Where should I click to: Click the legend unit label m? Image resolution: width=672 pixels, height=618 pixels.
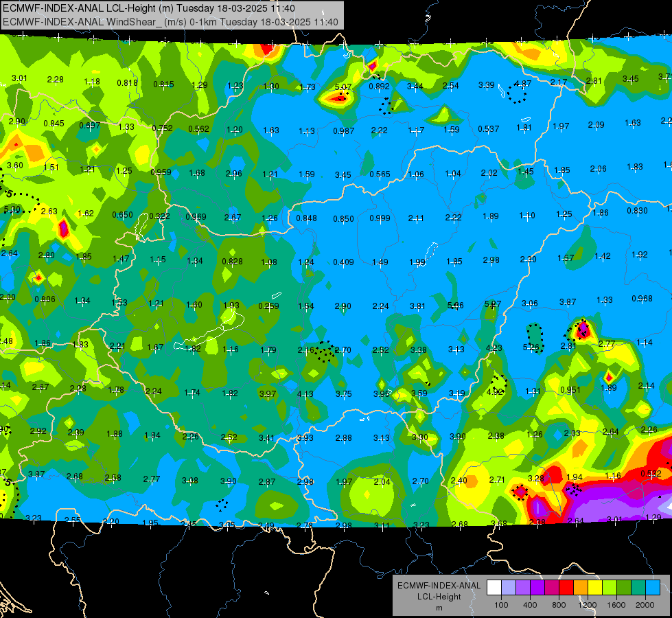tap(439, 608)
